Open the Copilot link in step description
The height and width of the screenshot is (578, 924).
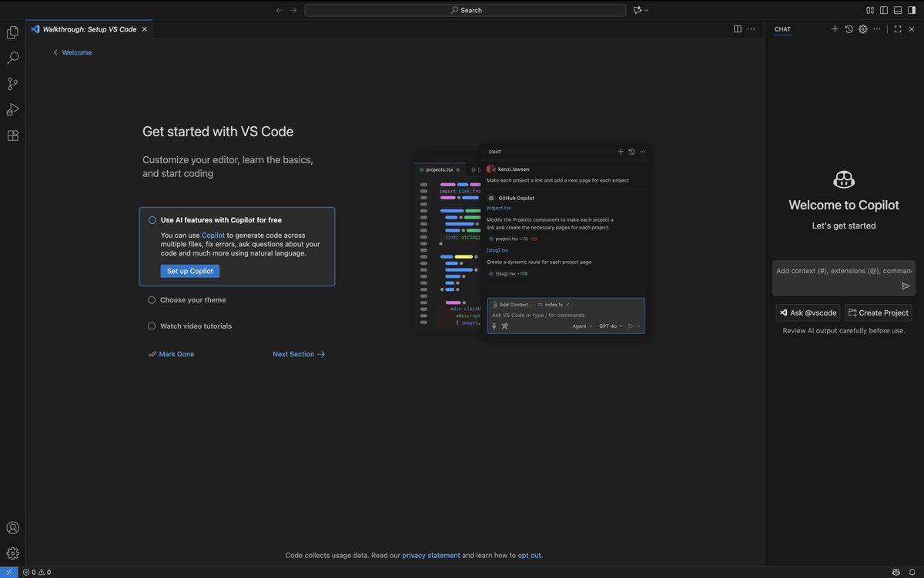pyautogui.click(x=213, y=236)
